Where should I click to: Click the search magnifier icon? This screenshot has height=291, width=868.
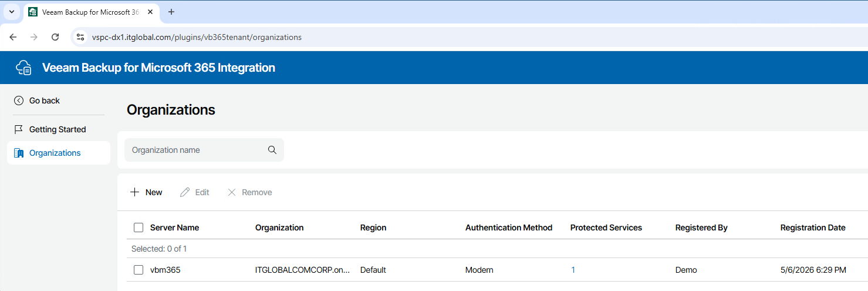tap(272, 150)
